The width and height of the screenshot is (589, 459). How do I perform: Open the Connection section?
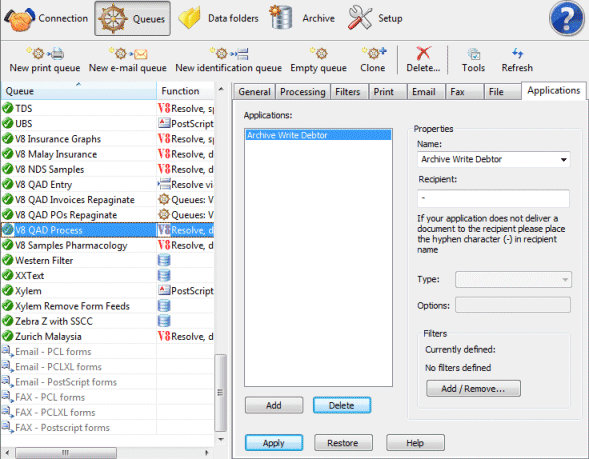[x=46, y=18]
